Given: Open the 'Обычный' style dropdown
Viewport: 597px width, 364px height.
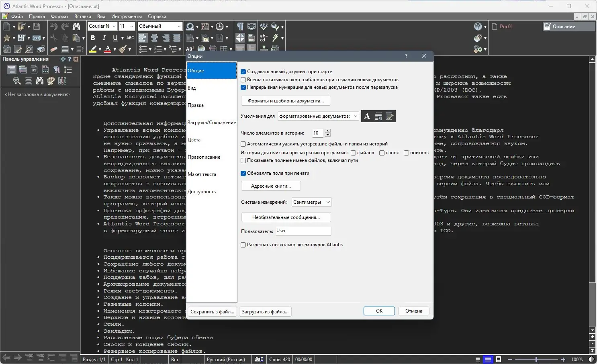Looking at the screenshot, I should coord(180,26).
